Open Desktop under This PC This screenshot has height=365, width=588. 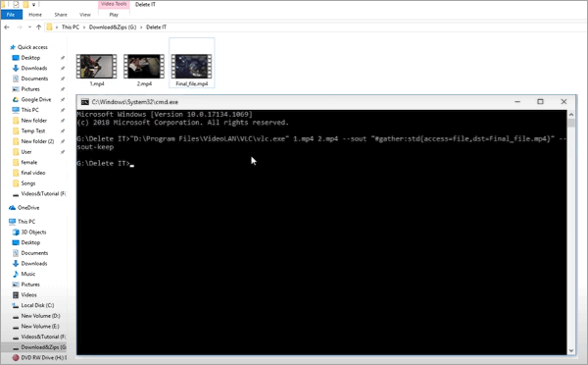tap(30, 242)
